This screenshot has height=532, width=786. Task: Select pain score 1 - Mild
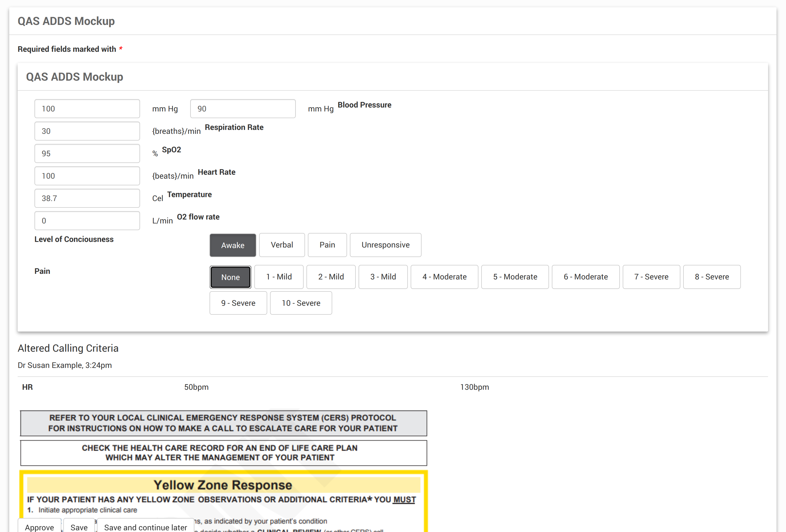point(279,277)
